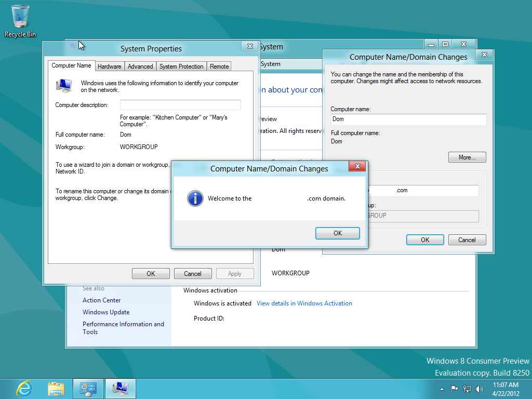The height and width of the screenshot is (399, 532).
Task: Open Windows Update link in System window
Action: 106,312
